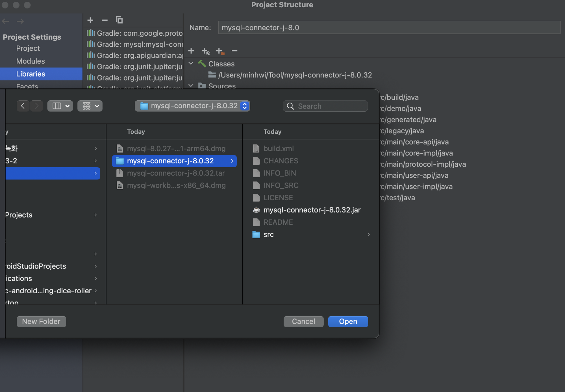Select the /Users/minhwi/Tool classes path
Viewport: 565px width, 392px height.
295,75
